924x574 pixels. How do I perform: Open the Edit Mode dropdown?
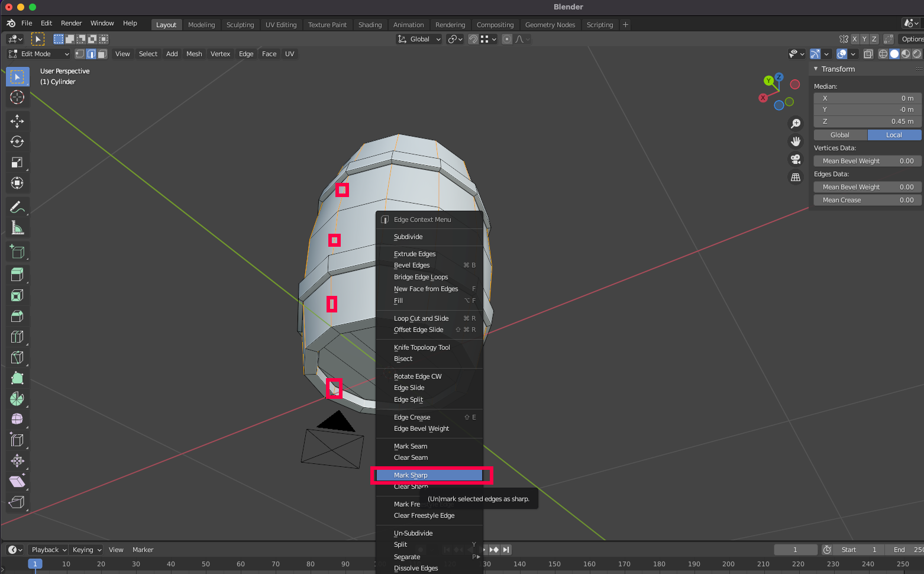(x=38, y=54)
